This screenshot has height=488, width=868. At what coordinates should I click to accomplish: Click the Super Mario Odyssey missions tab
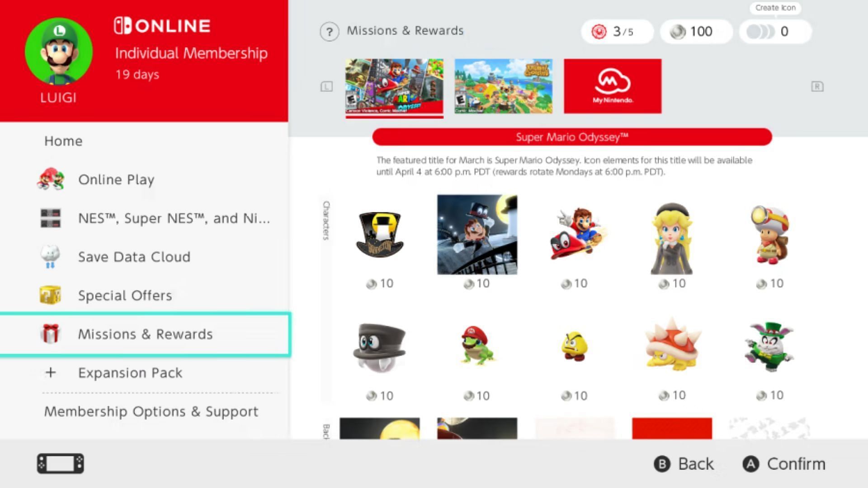(x=394, y=86)
